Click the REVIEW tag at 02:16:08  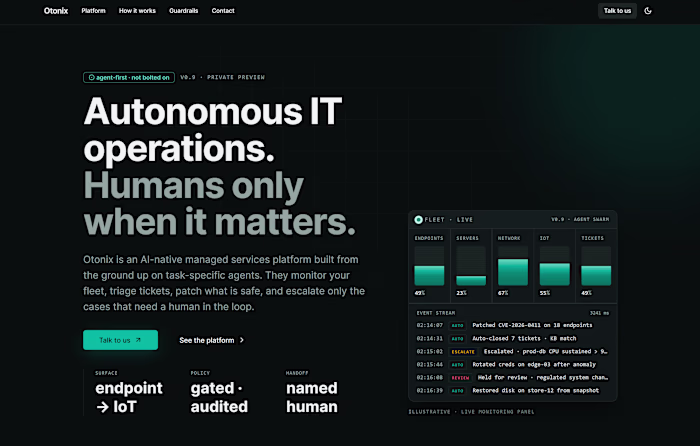460,378
